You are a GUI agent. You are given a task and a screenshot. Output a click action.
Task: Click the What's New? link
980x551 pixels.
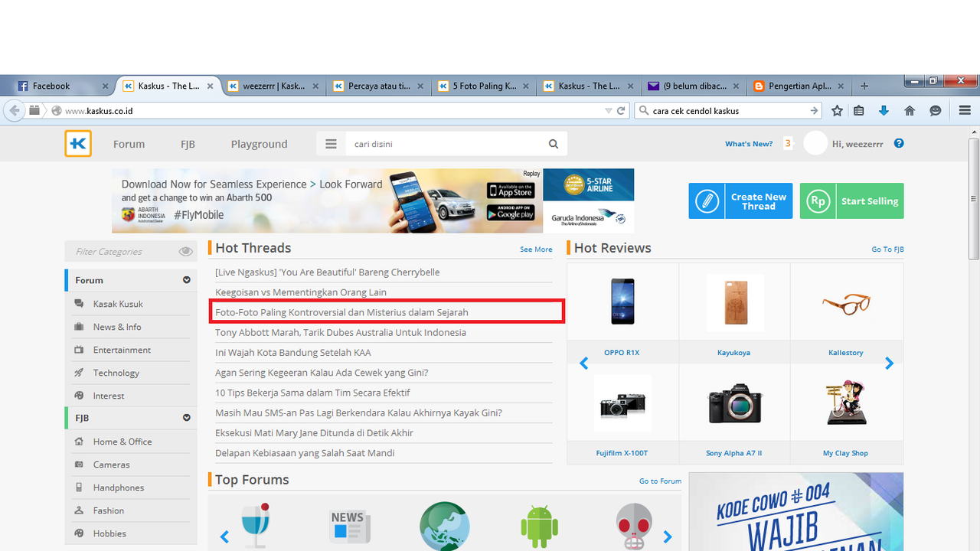click(x=749, y=144)
